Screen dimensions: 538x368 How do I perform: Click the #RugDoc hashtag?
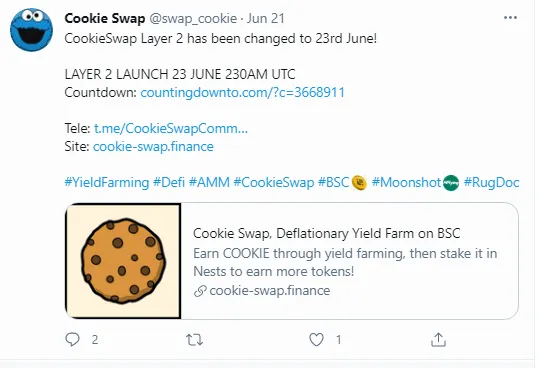pyautogui.click(x=491, y=182)
